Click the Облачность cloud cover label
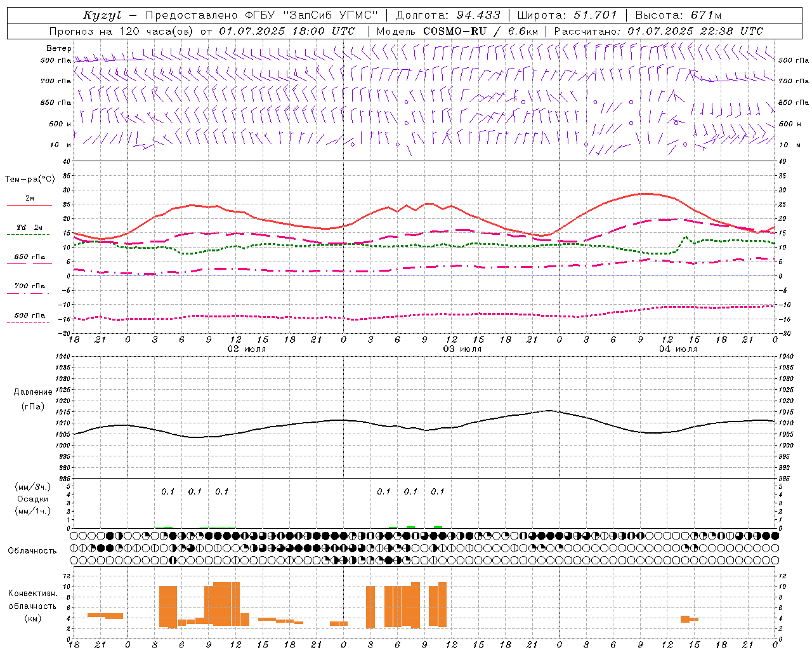The width and height of the screenshot is (812, 650). (32, 550)
